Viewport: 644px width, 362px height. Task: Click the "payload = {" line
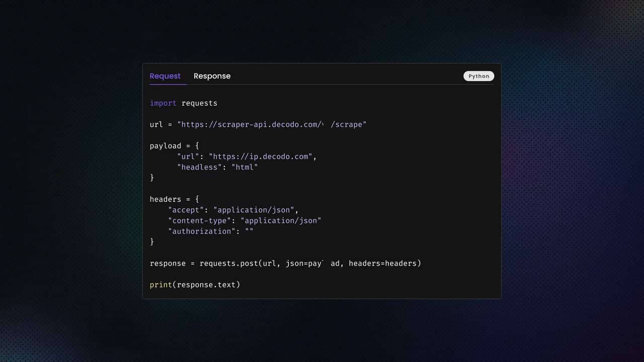tap(175, 146)
